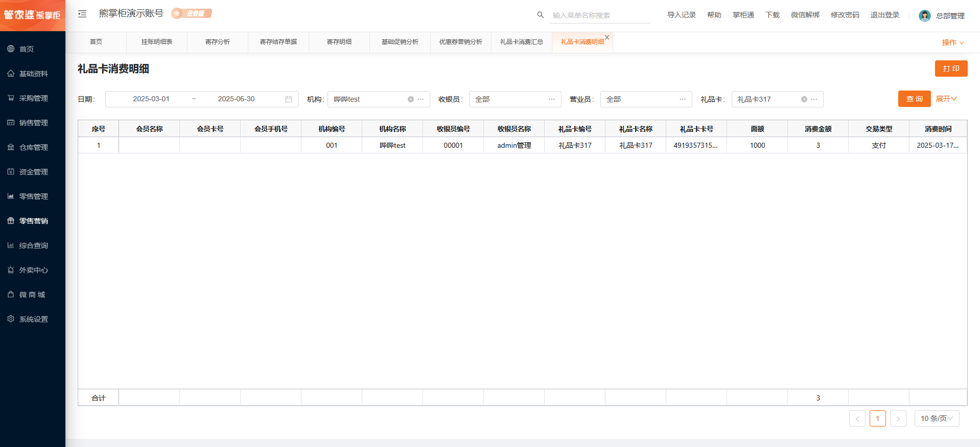Click the start date 2025-03-01 field

point(151,99)
